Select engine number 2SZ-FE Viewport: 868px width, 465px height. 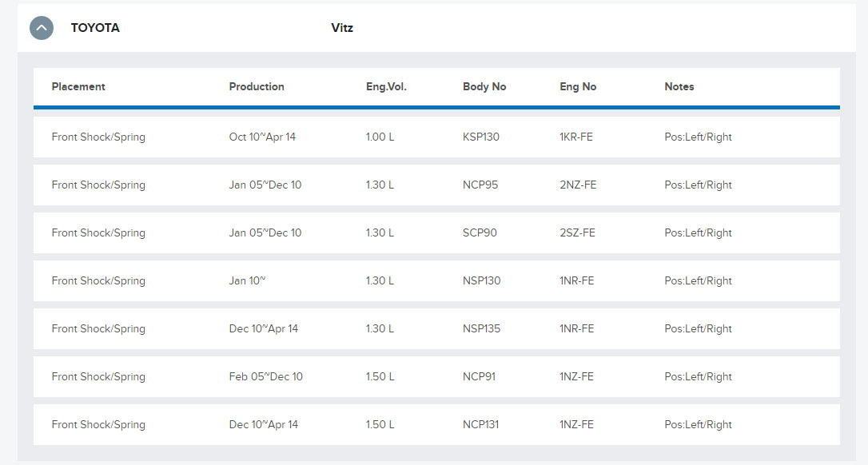(577, 233)
